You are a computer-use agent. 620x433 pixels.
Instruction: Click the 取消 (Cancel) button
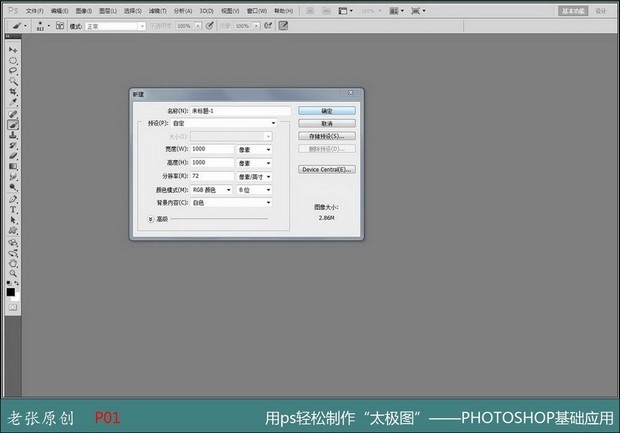pyautogui.click(x=327, y=123)
